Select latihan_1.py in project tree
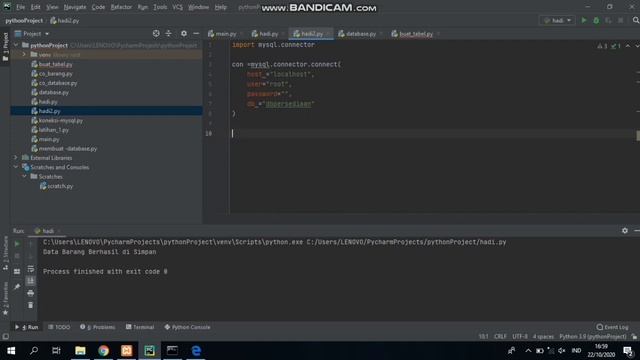The height and width of the screenshot is (360, 640). tap(53, 130)
